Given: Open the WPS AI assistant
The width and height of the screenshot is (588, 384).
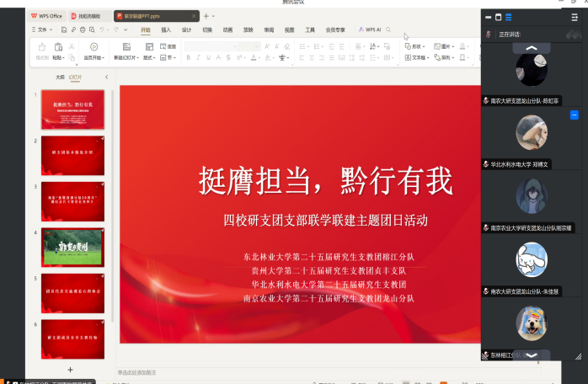Looking at the screenshot, I should click(370, 29).
